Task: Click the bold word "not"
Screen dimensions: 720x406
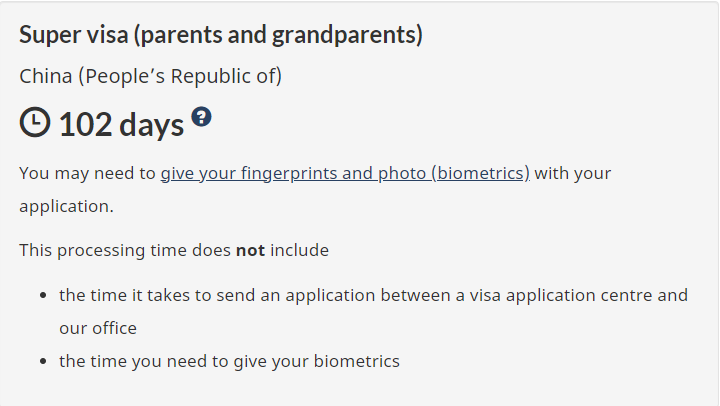Action: (x=250, y=250)
